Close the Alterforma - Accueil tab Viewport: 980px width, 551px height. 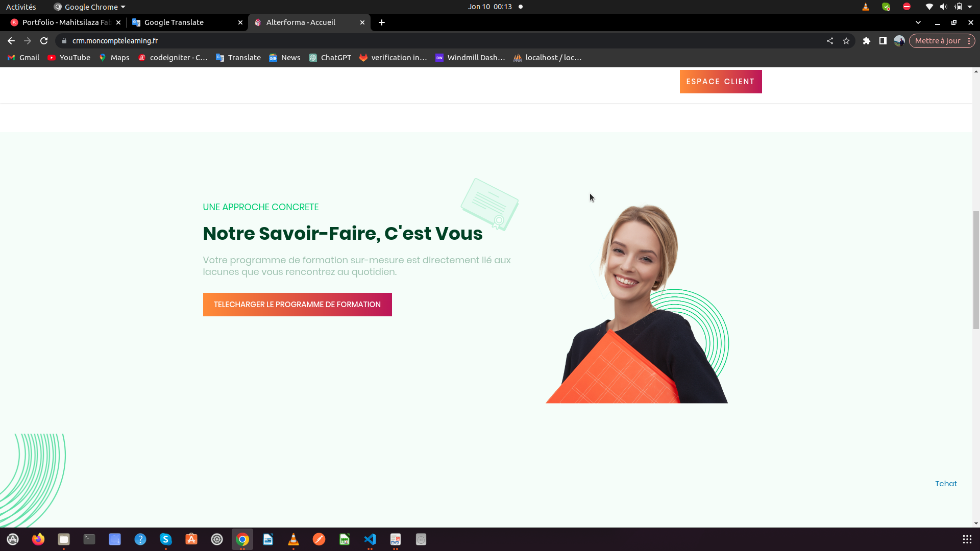[x=362, y=22]
